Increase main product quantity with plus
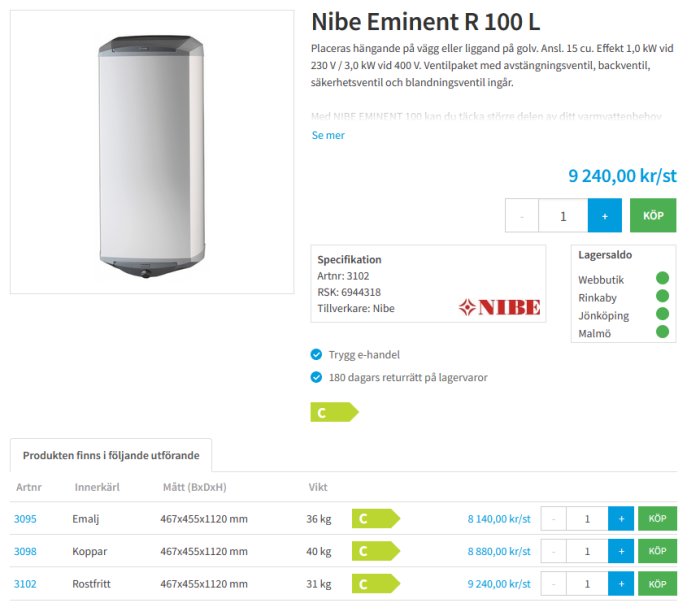The width and height of the screenshot is (700, 616). [604, 216]
